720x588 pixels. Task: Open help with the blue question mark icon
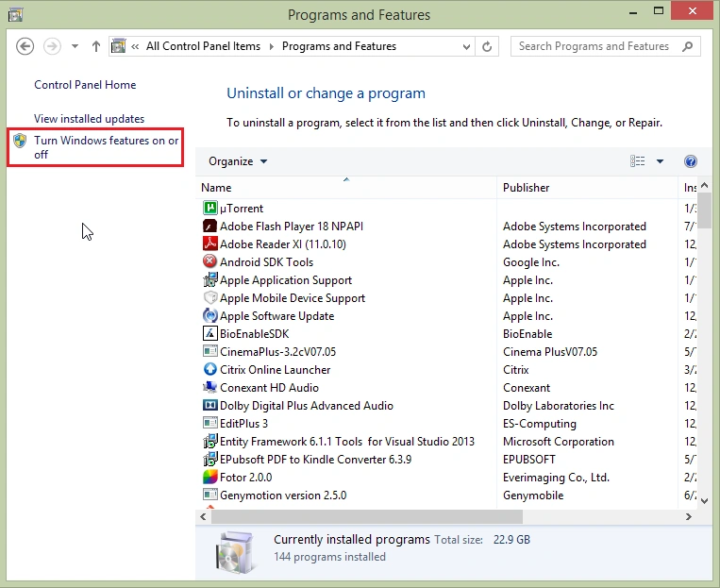coord(690,161)
